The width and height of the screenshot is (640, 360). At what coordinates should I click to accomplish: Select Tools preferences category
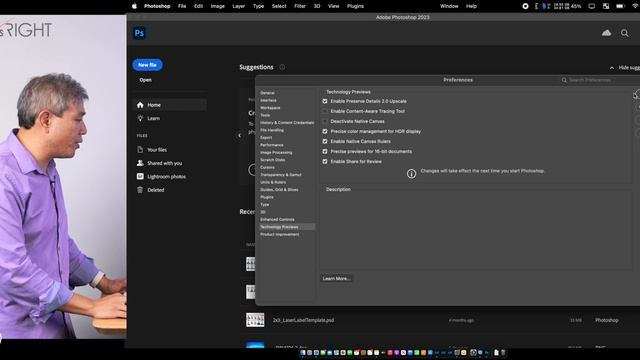[265, 115]
